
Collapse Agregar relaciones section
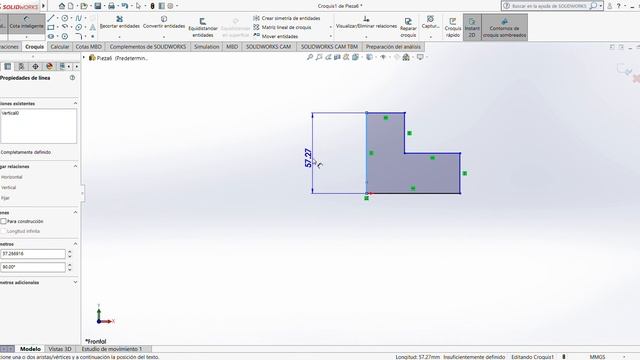click(x=75, y=167)
